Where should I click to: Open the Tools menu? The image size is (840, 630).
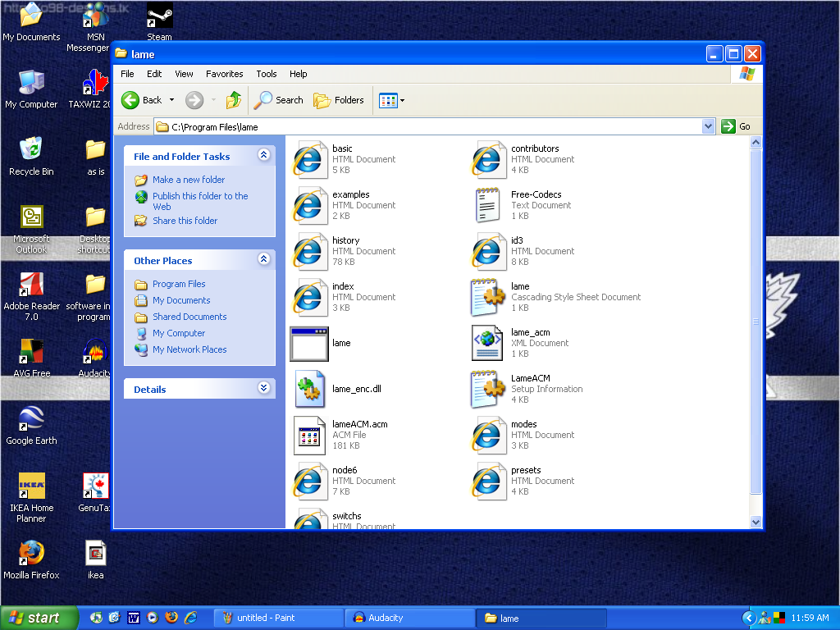coord(267,74)
